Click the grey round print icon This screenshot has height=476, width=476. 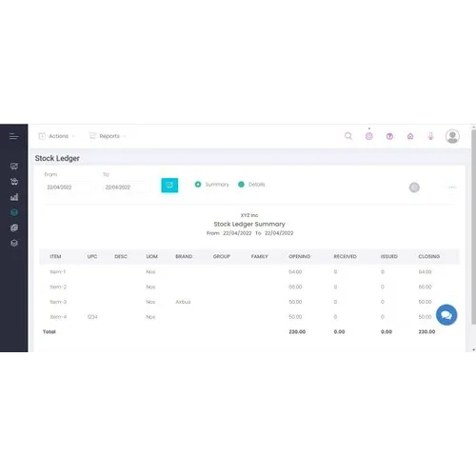tap(414, 188)
